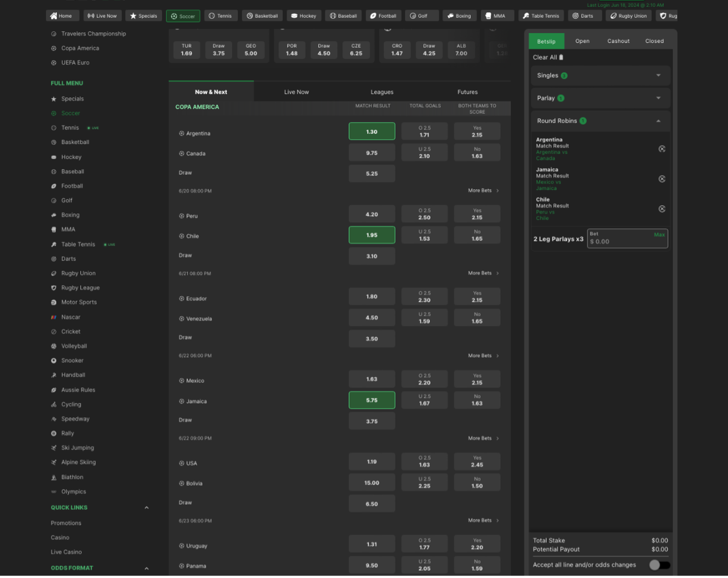Viewport: 728px width, 578px height.
Task: Open Cricket from the sidebar list
Action: coord(71,331)
